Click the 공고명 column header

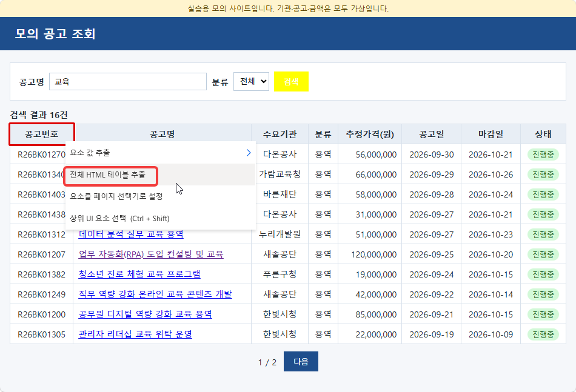click(x=162, y=135)
